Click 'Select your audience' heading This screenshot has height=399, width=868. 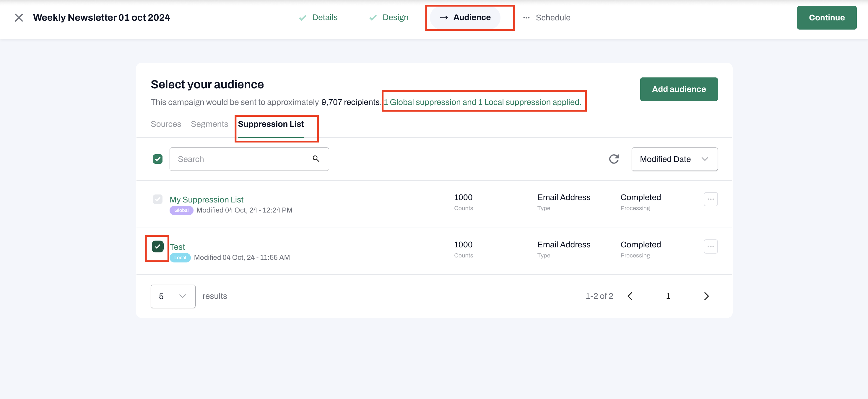pyautogui.click(x=207, y=84)
